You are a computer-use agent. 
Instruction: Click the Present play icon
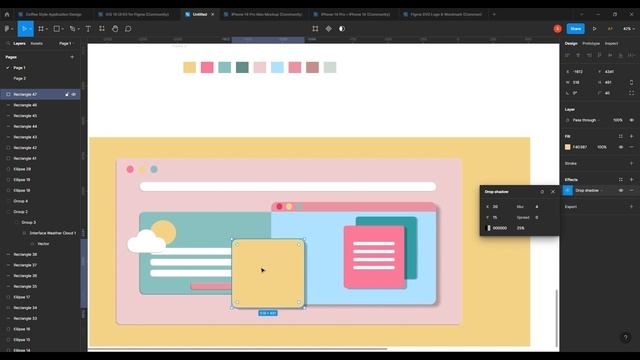click(595, 29)
